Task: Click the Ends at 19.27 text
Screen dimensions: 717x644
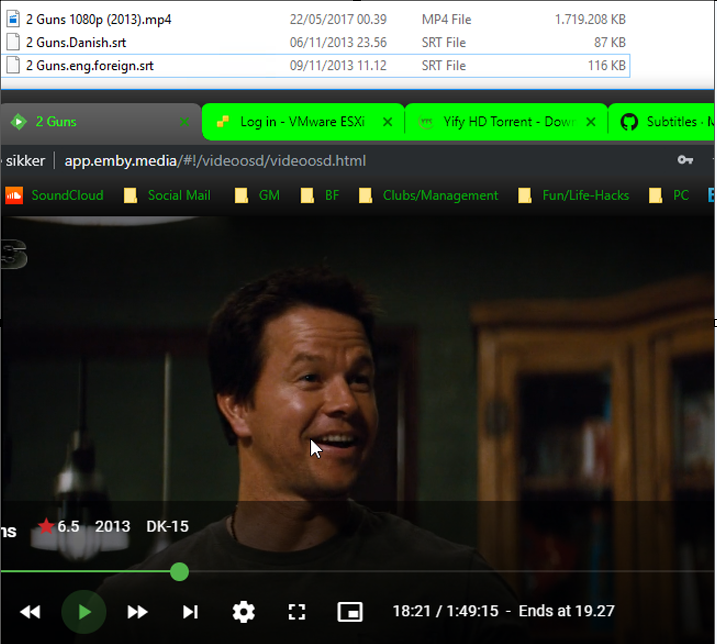Action: [x=566, y=611]
